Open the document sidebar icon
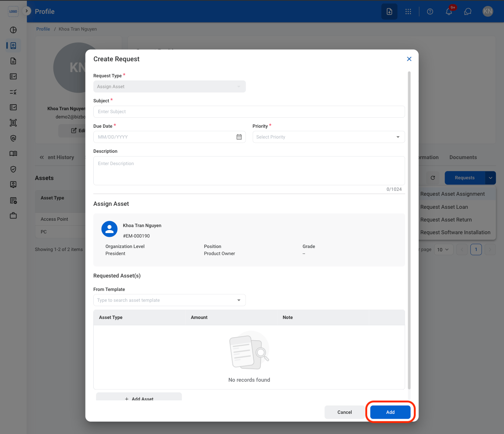This screenshot has height=434, width=504. coord(13,61)
